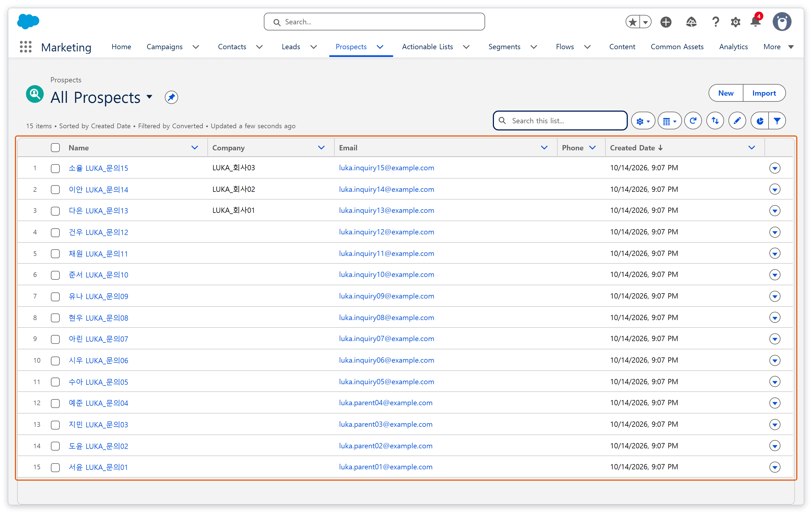Click the Import button
812x513 pixels.
(764, 93)
